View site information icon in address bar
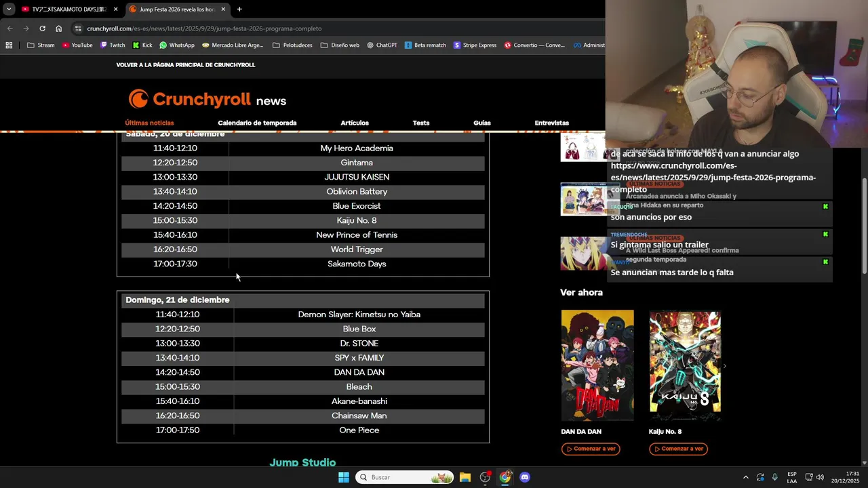The width and height of the screenshot is (868, 488). (79, 28)
